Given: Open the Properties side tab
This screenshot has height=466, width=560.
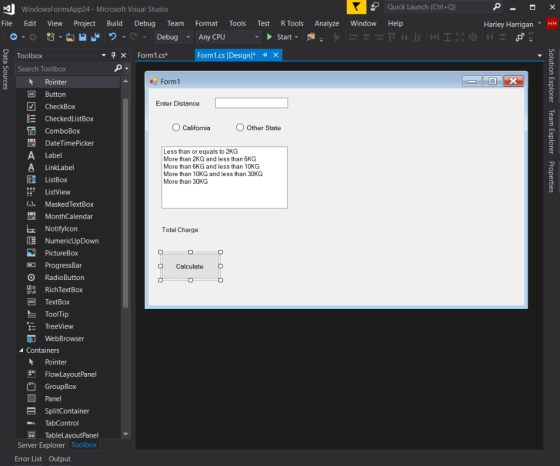Looking at the screenshot, I should [x=552, y=177].
